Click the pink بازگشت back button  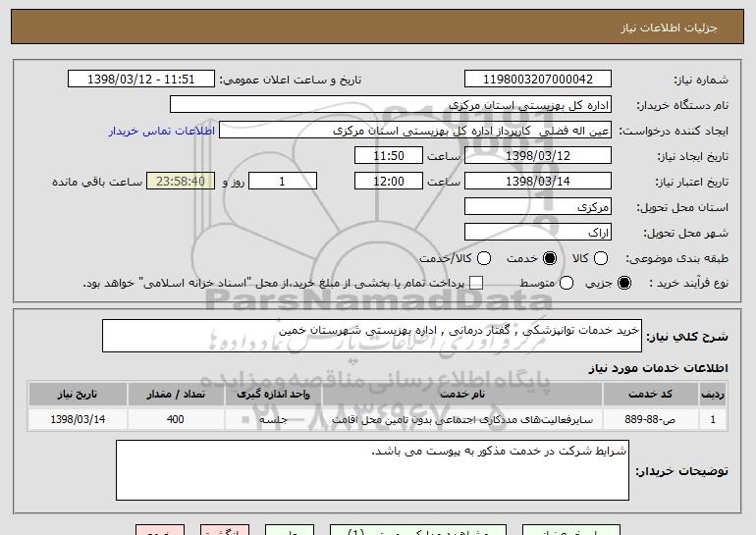point(225,530)
